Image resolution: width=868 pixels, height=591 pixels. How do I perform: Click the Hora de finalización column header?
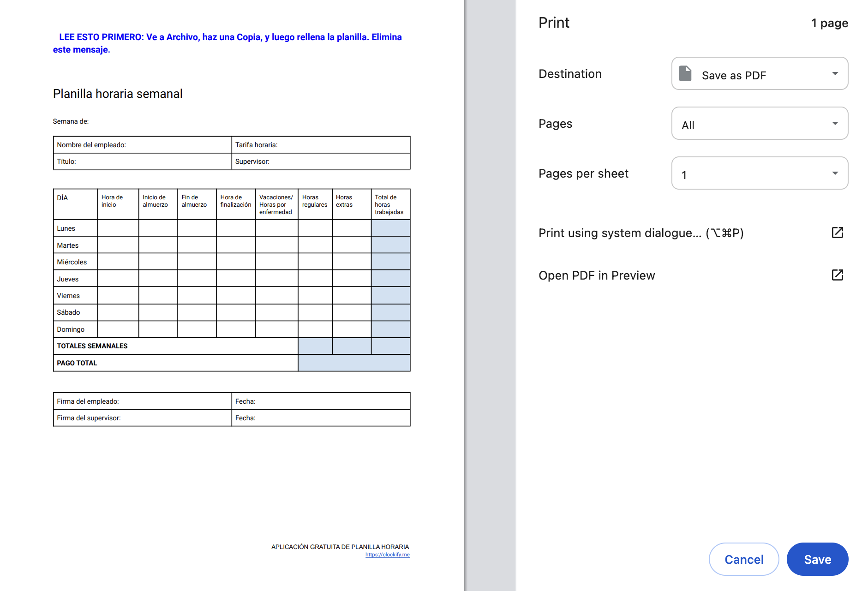click(x=236, y=204)
